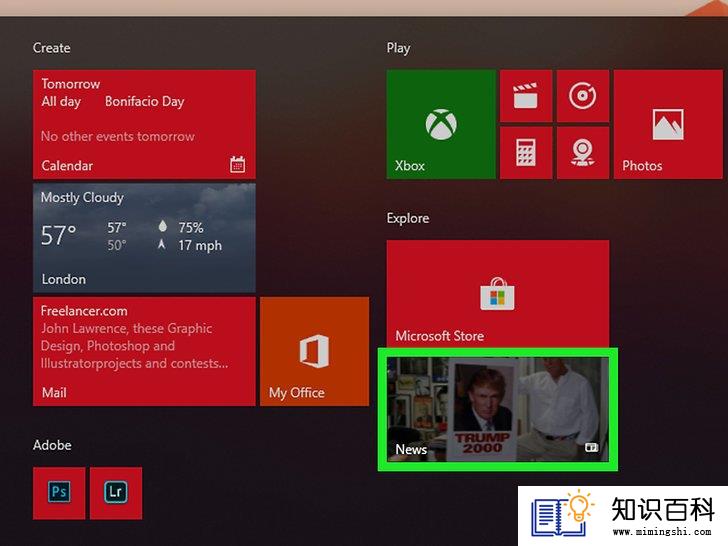728x546 pixels.
Task: Open the Movies & TV clapperboard tile
Action: pos(526,96)
